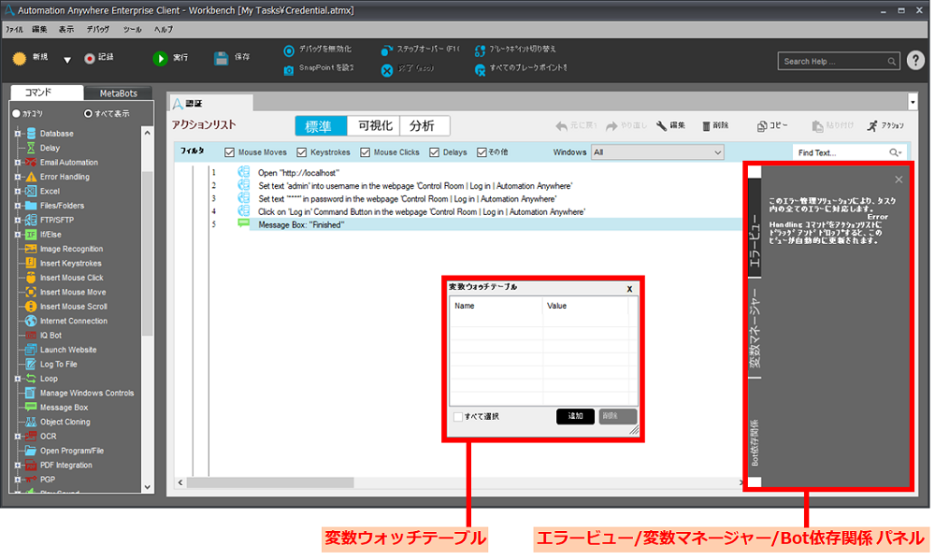The image size is (935, 560).
Task: Expand the Error Handling node
Action: click(x=17, y=177)
